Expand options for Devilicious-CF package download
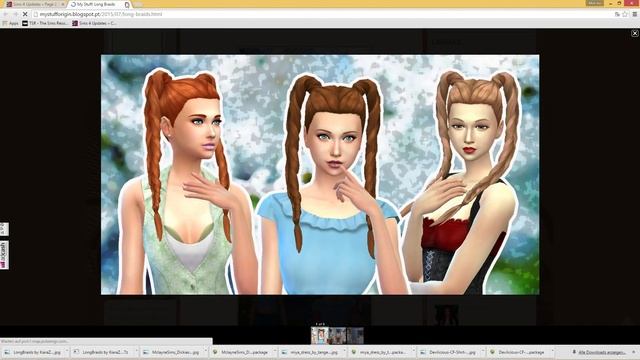Screen dimensions: 640x360 (553, 352)
